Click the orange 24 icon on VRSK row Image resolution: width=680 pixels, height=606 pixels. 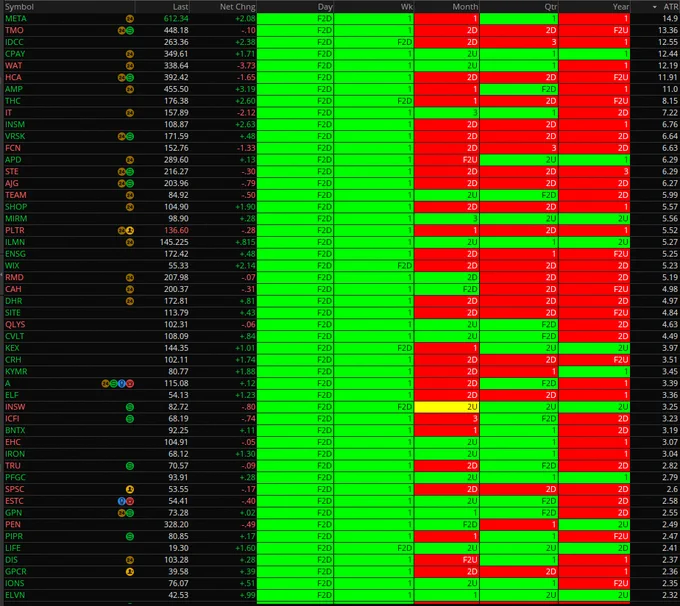[122, 136]
